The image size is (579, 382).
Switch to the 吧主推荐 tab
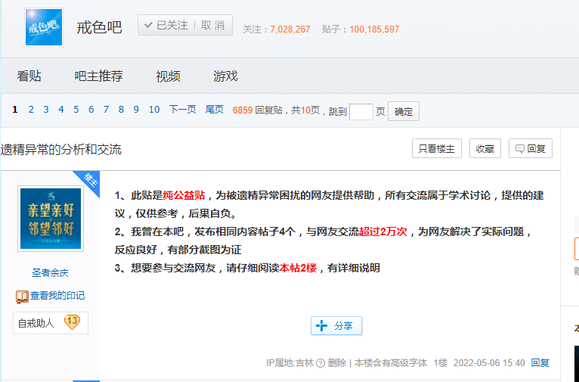(x=98, y=76)
